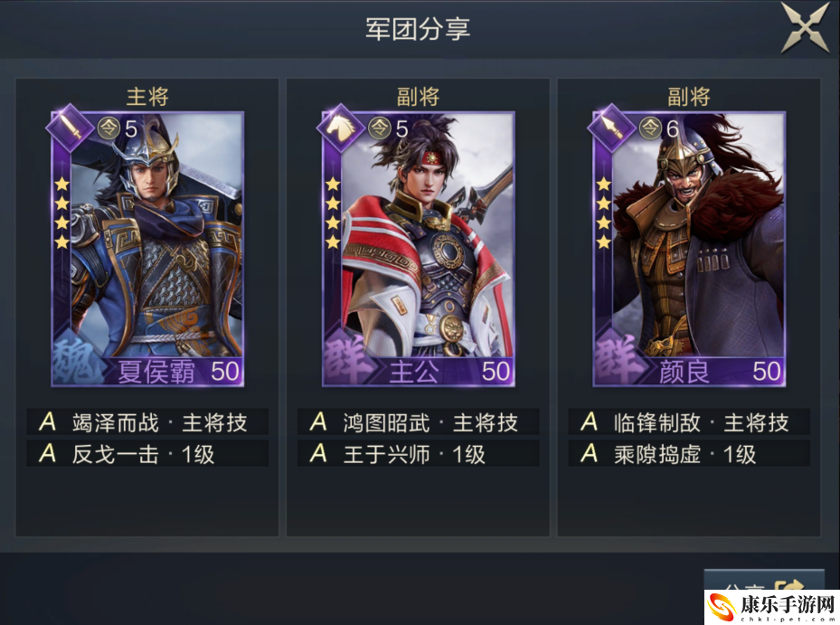This screenshot has height=625, width=840.
Task: Close the 军团分享 dialog with crossed-swords icon
Action: coord(806,27)
